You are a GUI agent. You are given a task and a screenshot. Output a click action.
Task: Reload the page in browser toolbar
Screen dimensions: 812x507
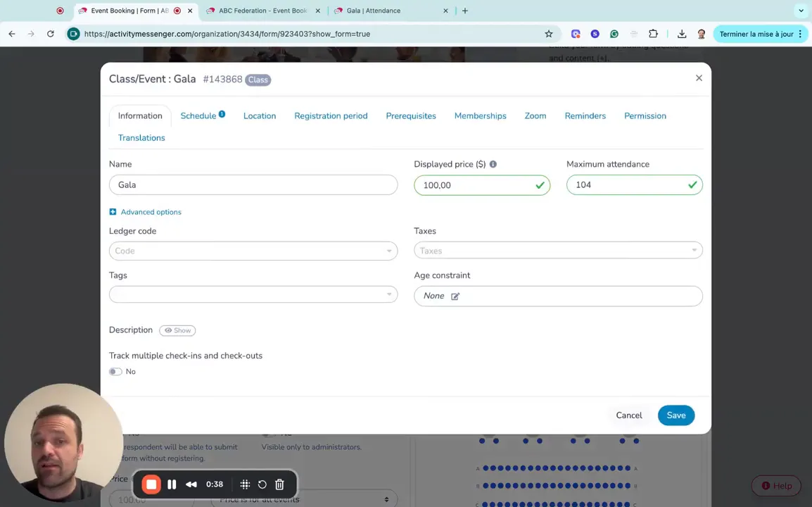point(50,34)
